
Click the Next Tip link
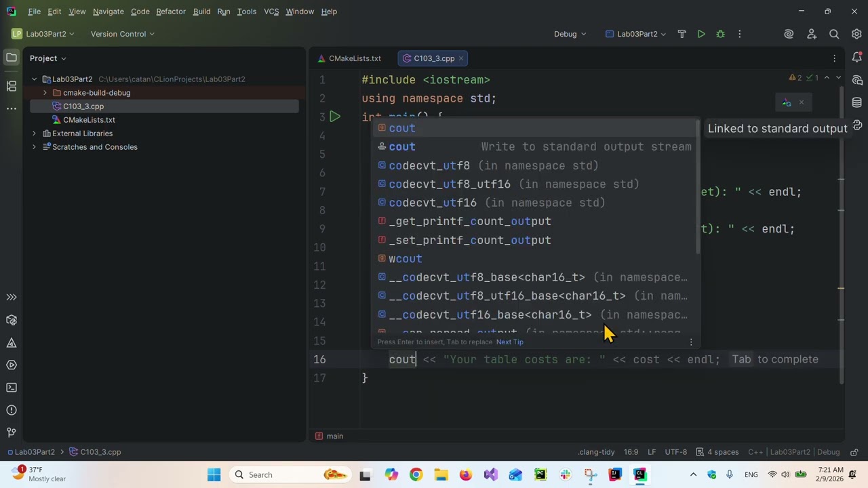(x=509, y=342)
